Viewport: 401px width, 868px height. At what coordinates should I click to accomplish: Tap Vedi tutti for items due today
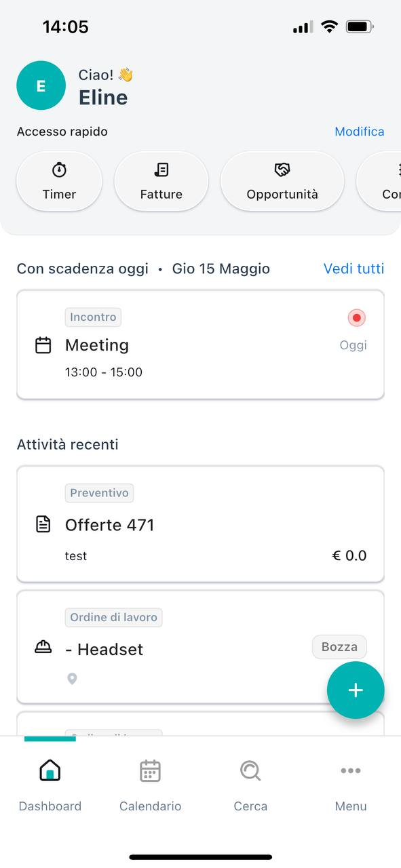(x=354, y=269)
